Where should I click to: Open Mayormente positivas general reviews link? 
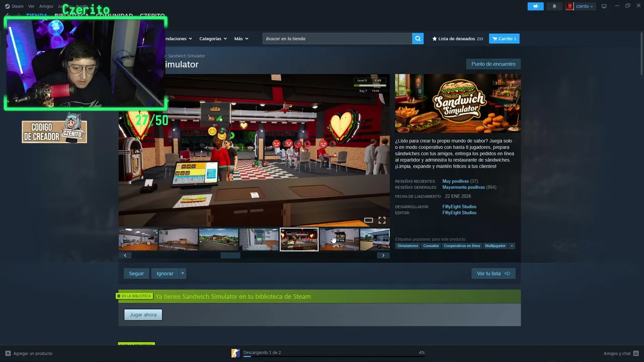click(x=463, y=187)
